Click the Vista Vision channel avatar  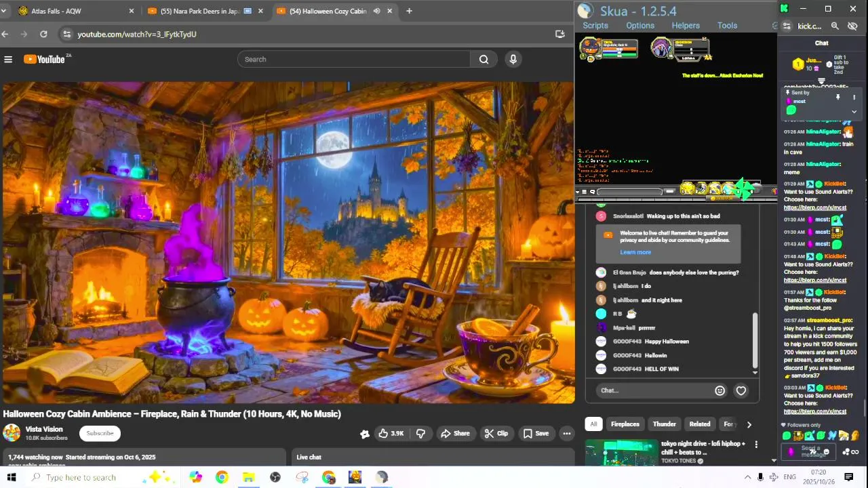(12, 433)
